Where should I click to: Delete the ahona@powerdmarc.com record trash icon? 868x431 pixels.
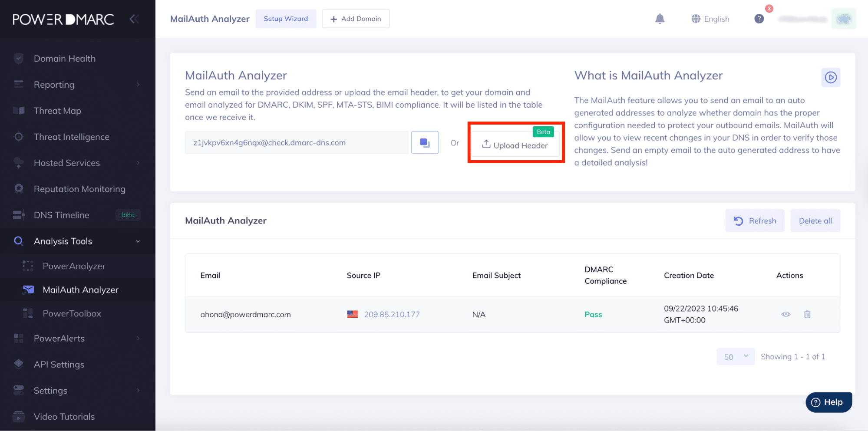pos(807,314)
